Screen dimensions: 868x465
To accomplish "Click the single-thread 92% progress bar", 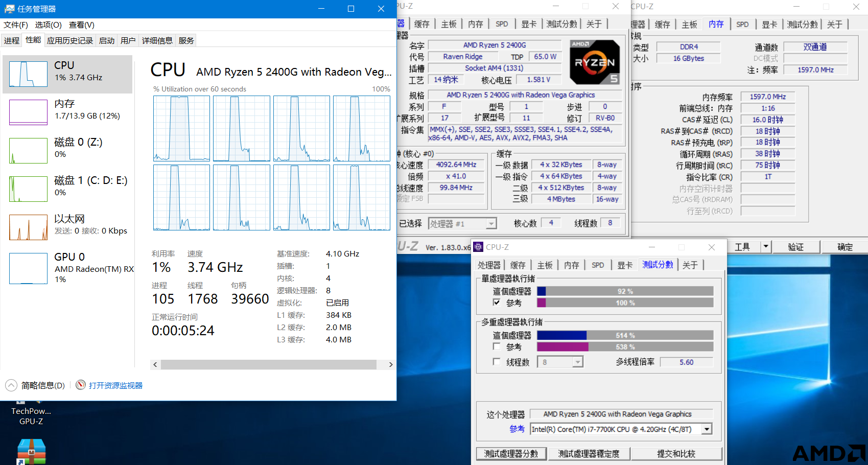I will click(625, 291).
